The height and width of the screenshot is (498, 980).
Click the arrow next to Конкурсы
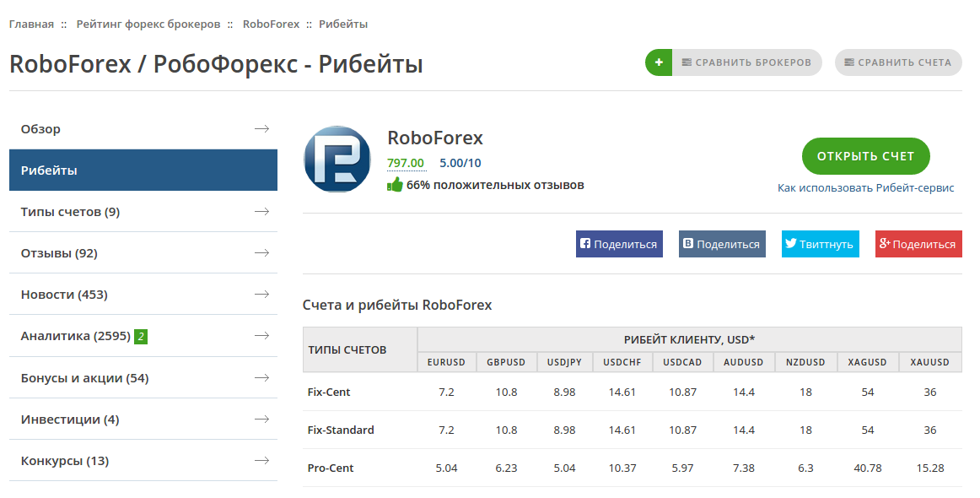[262, 461]
